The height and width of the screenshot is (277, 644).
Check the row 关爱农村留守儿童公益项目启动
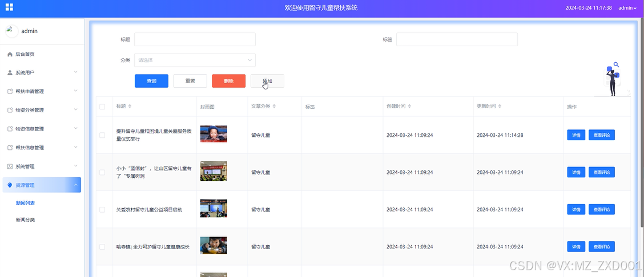click(102, 209)
